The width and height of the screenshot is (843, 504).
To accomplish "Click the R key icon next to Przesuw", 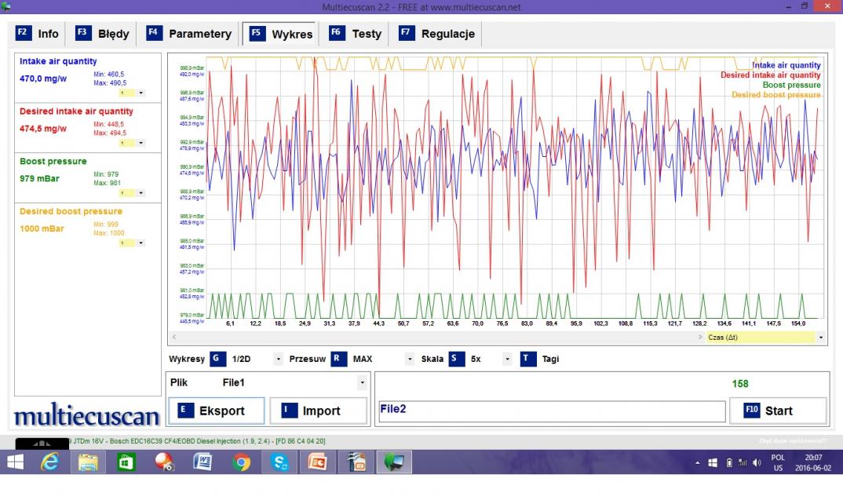I will click(338, 359).
